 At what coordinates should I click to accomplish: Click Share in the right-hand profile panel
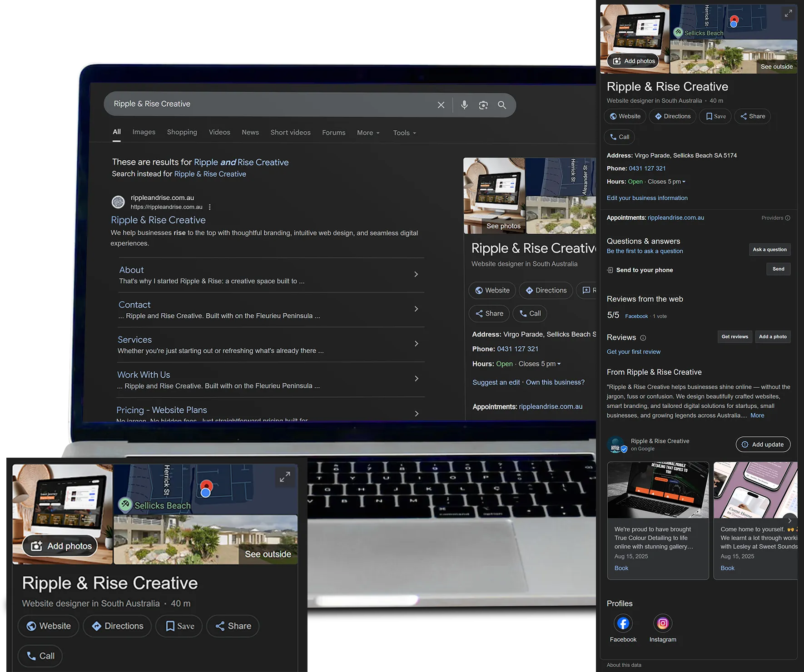752,116
